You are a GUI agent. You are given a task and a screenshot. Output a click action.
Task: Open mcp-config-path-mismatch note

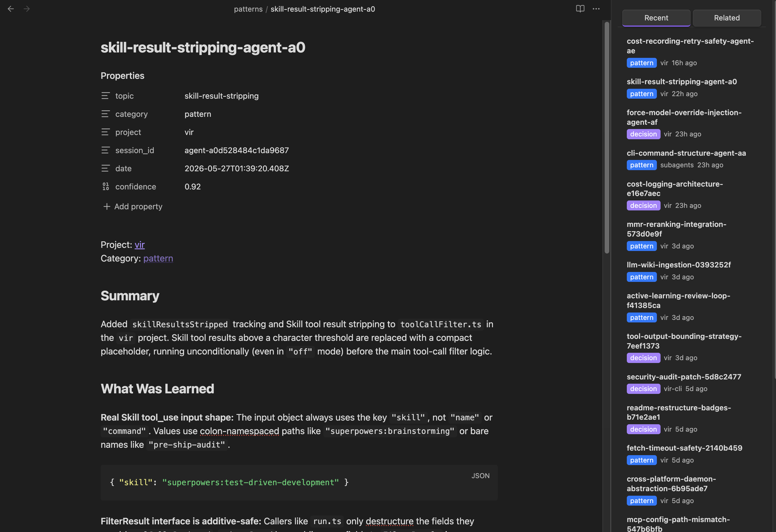click(678, 524)
